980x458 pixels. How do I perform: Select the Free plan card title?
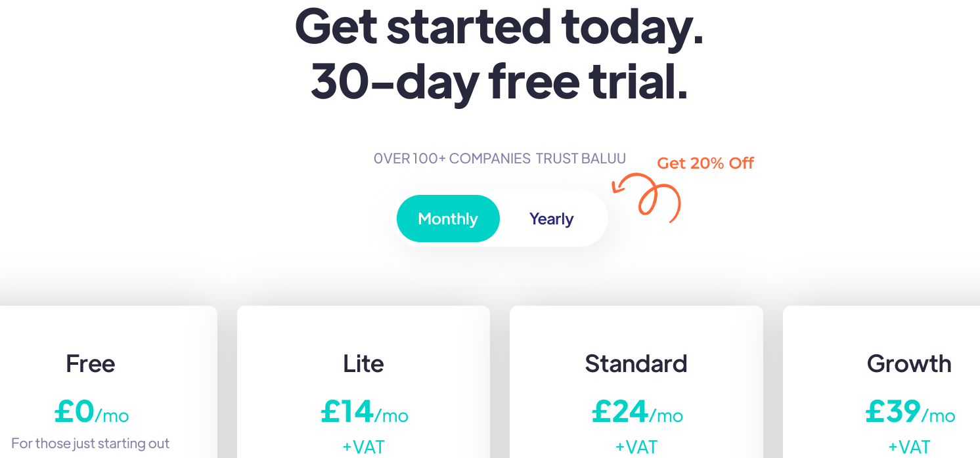click(x=91, y=364)
